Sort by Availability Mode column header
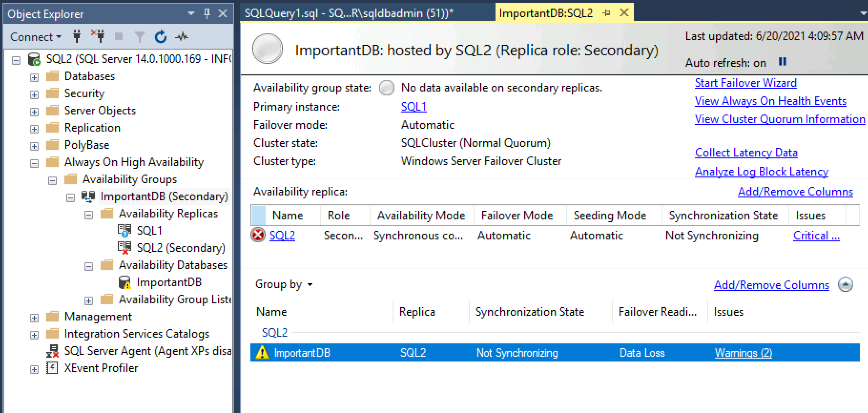Viewport: 868px width, 413px height. (x=421, y=216)
